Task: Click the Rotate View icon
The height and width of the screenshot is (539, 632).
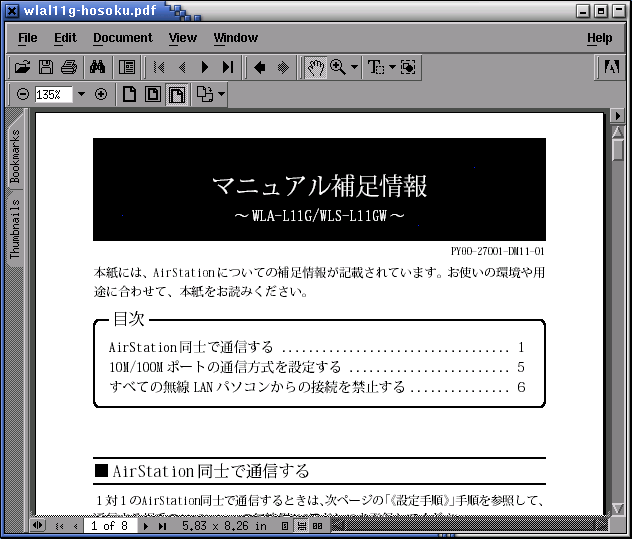Action: 205,94
